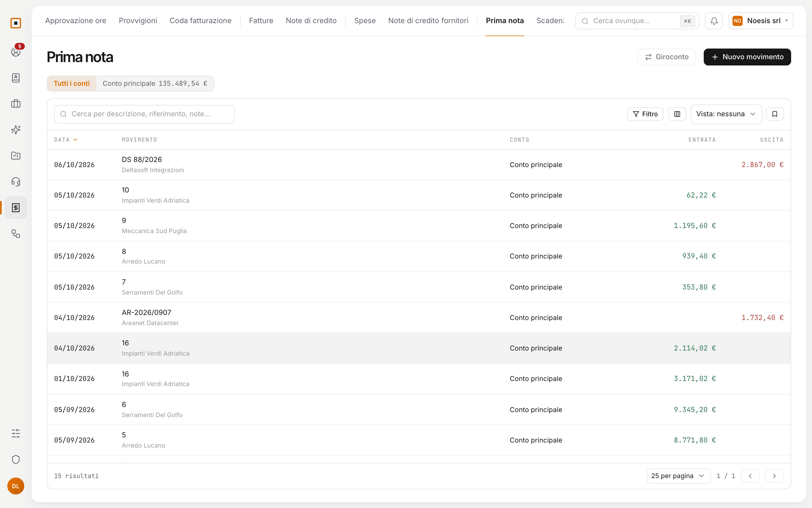Switch to Approvazione ore tab
812x508 pixels.
pos(76,21)
